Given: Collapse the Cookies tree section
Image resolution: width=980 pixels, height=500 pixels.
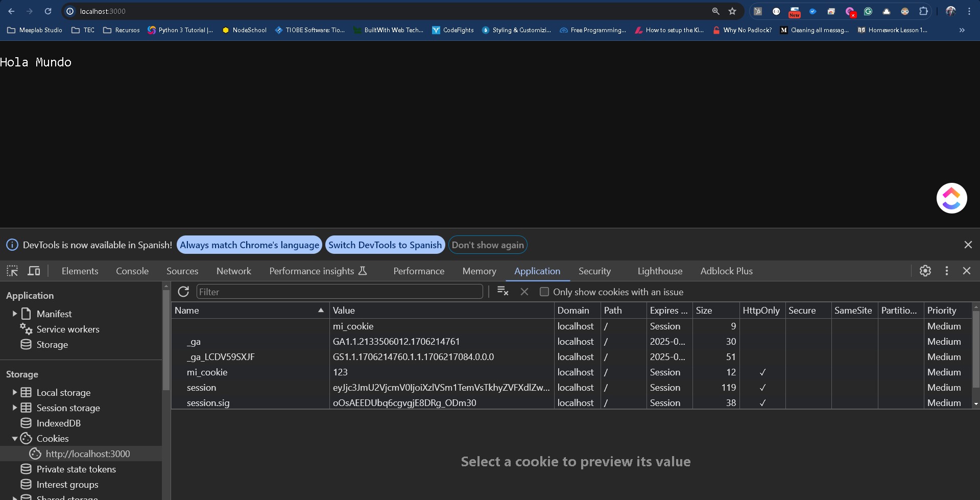Looking at the screenshot, I should pos(14,438).
